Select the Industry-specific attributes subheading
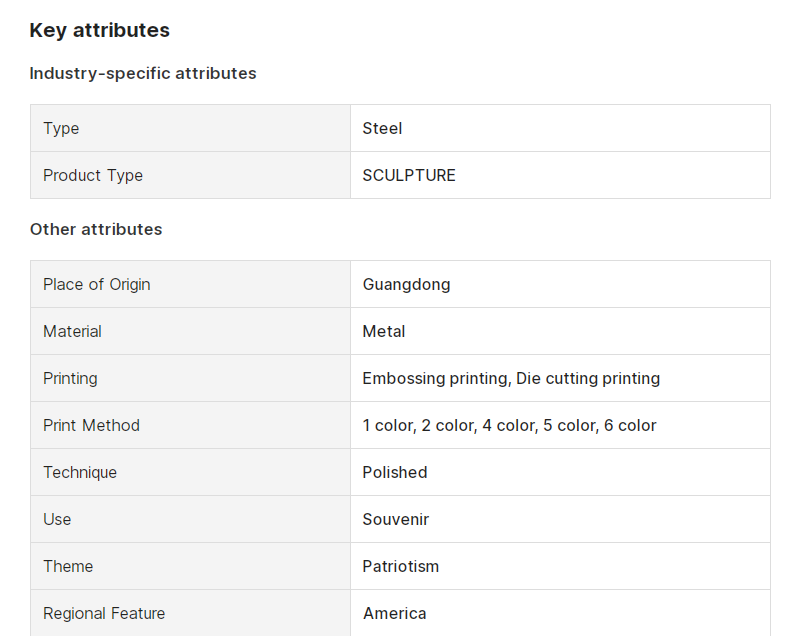The width and height of the screenshot is (800, 636). point(143,73)
